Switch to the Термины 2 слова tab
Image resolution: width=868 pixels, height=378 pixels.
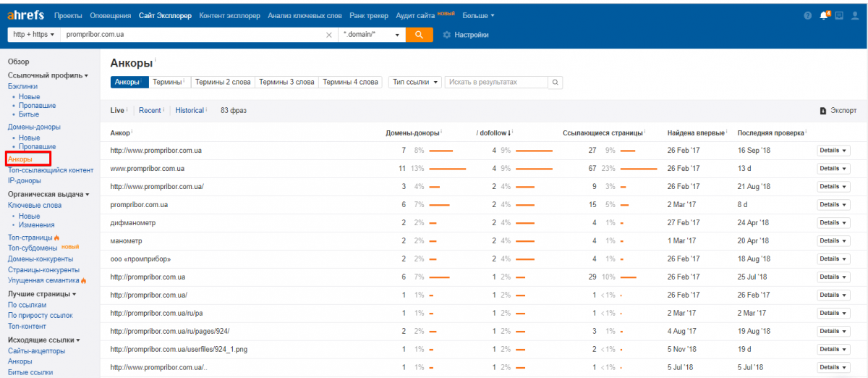[x=223, y=83]
